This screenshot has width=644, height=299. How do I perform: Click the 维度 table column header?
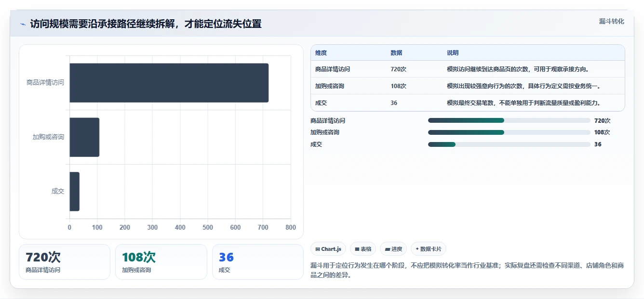point(321,53)
